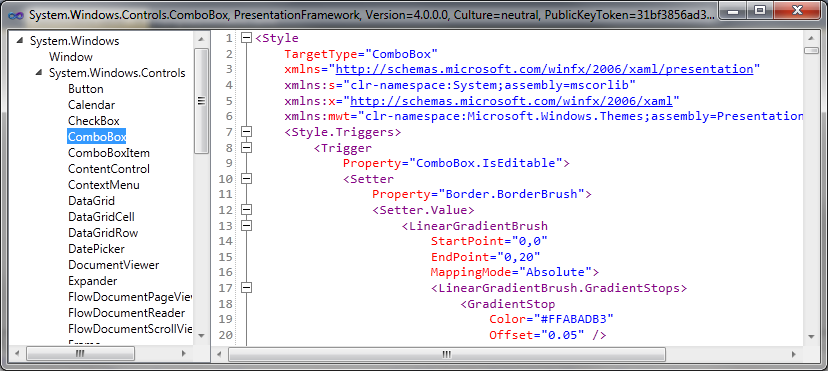The image size is (828, 371).
Task: Click the tree panel horizontal scrollbar thumb
Action: (80, 354)
